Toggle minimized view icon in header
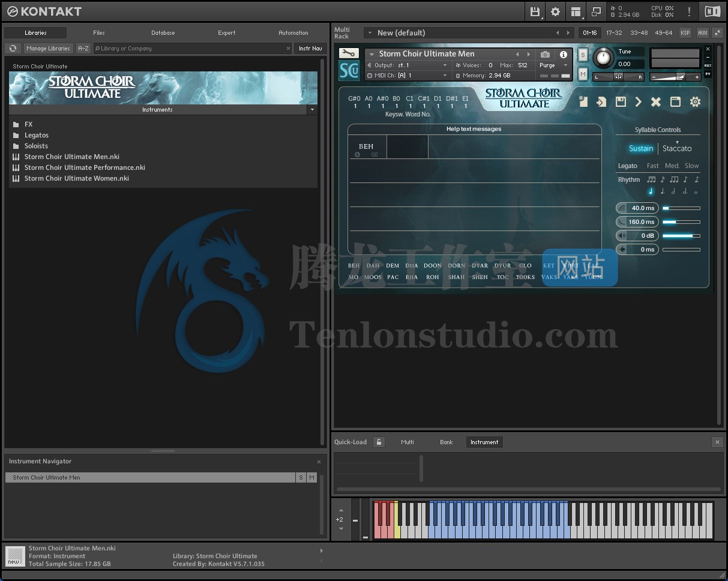The image size is (728, 581). [596, 11]
